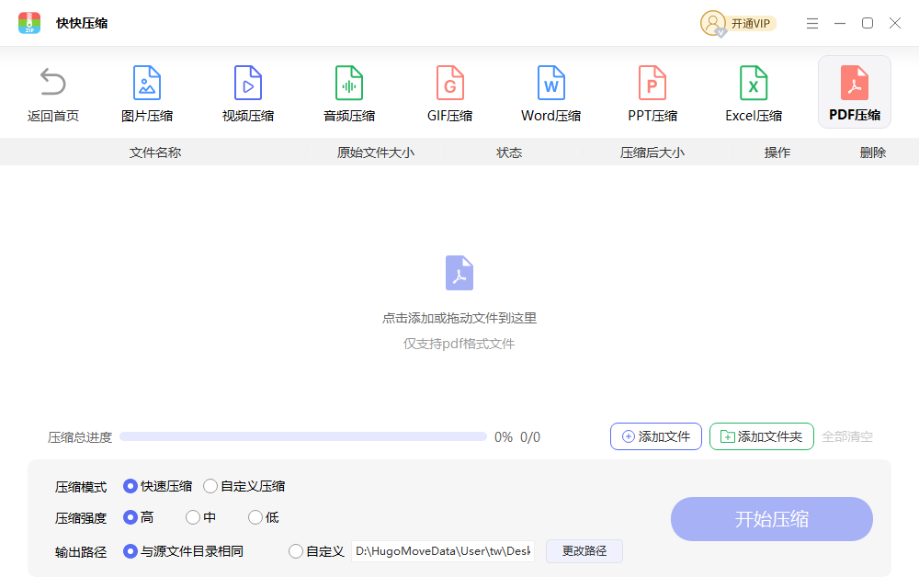Maximize the 快快压缩 window
This screenshot has width=919, height=588.
pos(868,23)
